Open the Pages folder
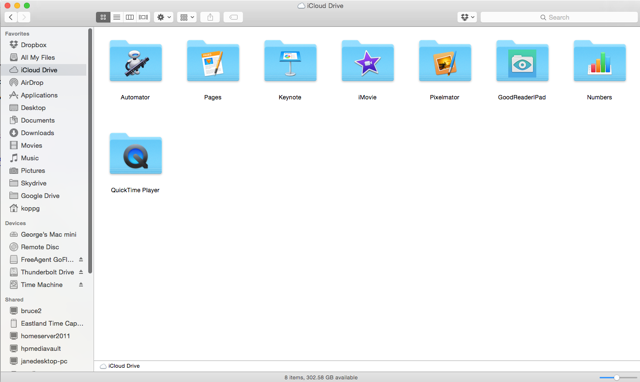Viewport: 640px width, 382px height. tap(213, 61)
